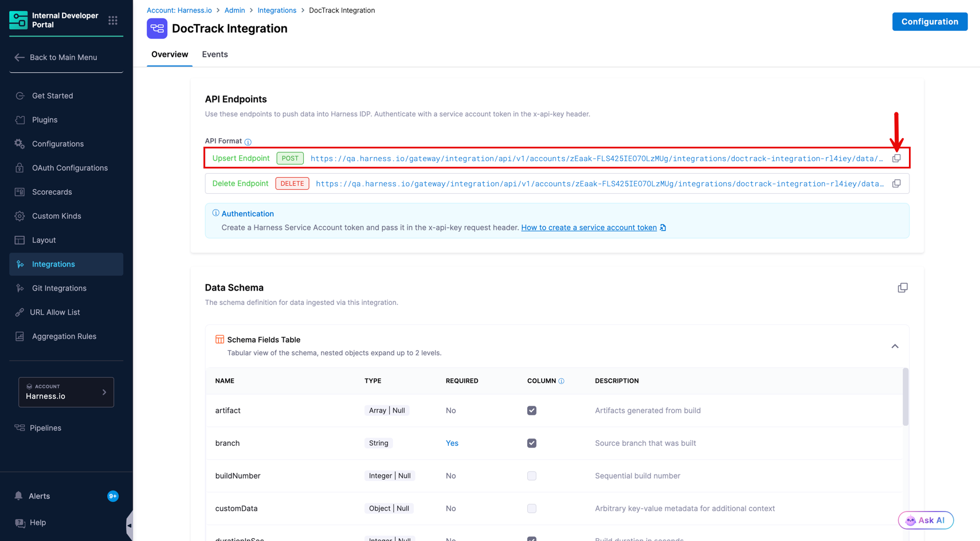Click the Authentication info icon
Viewport: 980px width, 541px height.
coord(216,213)
